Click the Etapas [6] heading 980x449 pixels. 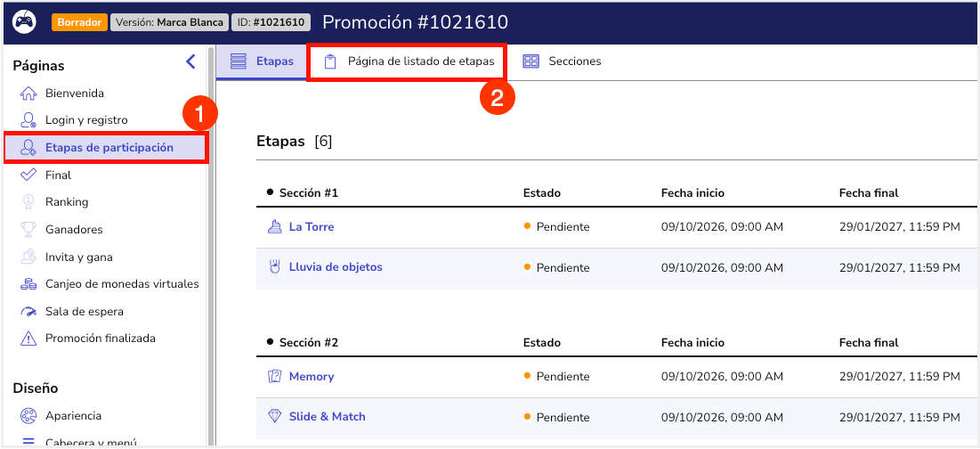(x=294, y=142)
